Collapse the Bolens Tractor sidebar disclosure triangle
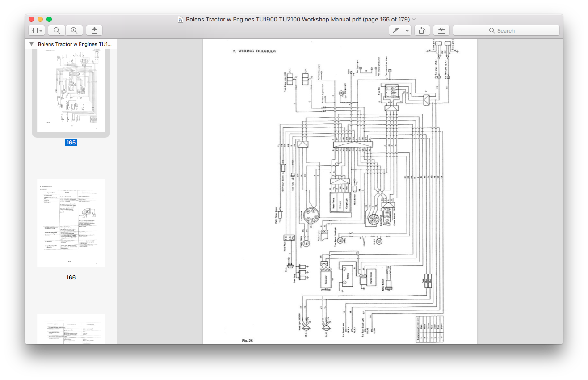Image resolution: width=588 pixels, height=380 pixels. (31, 44)
